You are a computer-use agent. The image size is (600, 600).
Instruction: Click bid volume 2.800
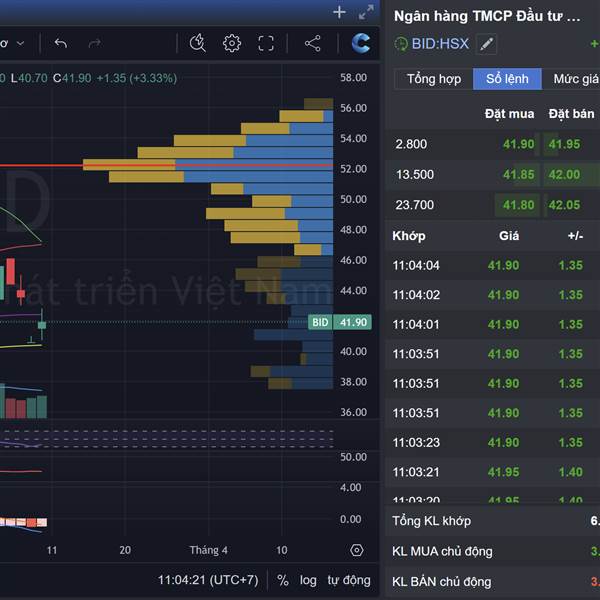coord(411,144)
